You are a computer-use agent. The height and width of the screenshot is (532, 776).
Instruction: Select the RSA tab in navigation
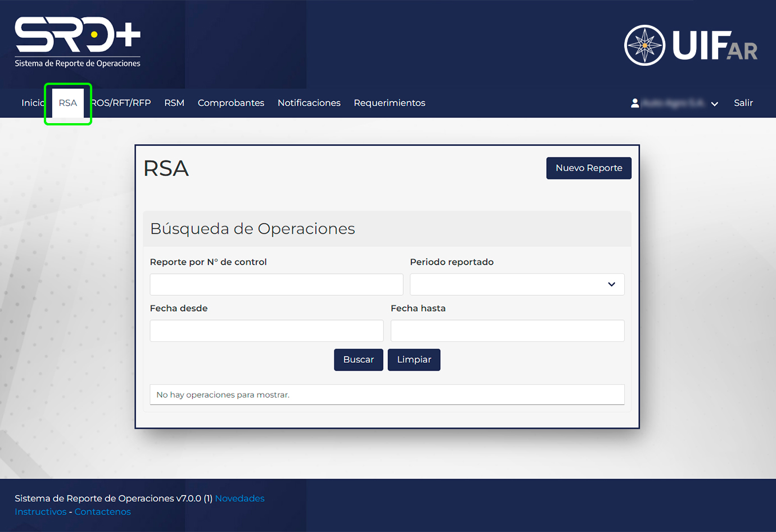coord(68,103)
